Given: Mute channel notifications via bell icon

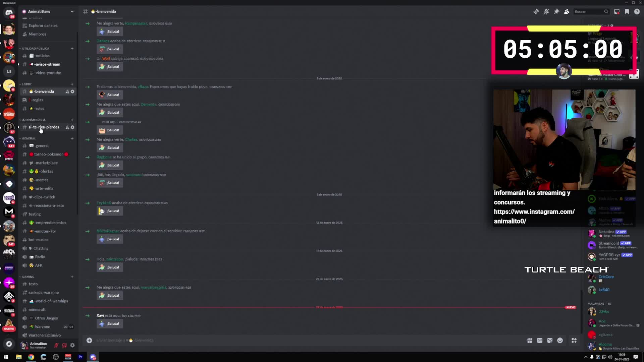Looking at the screenshot, I should click(x=546, y=11).
